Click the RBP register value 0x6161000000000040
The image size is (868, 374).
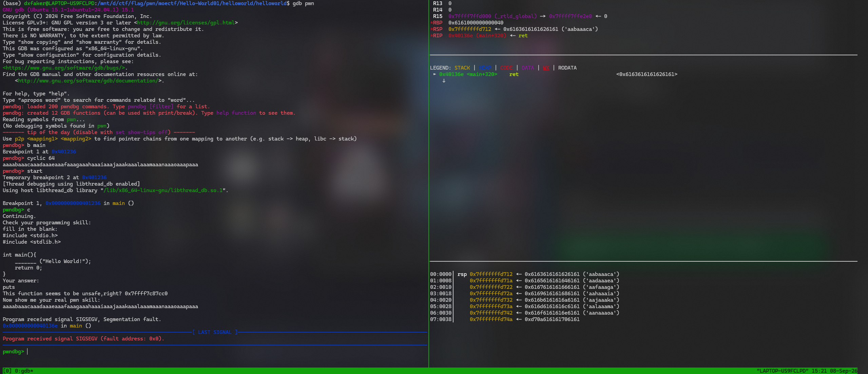point(476,23)
